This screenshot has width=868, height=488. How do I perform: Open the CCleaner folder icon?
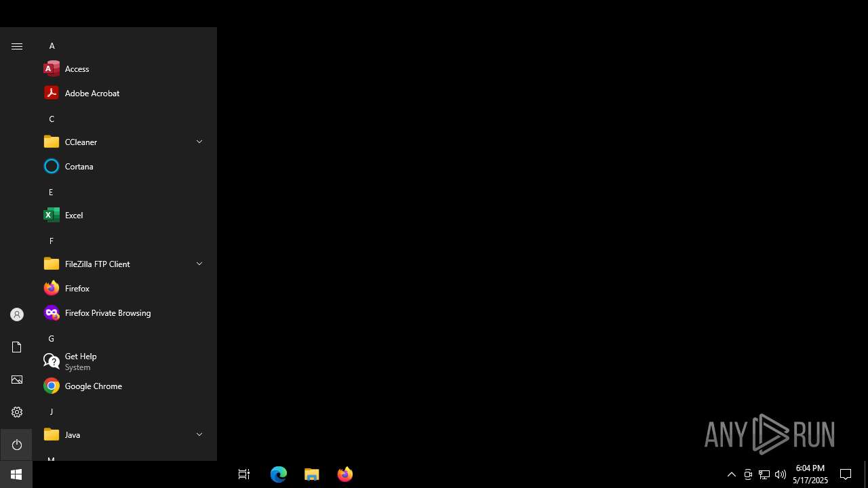click(52, 142)
